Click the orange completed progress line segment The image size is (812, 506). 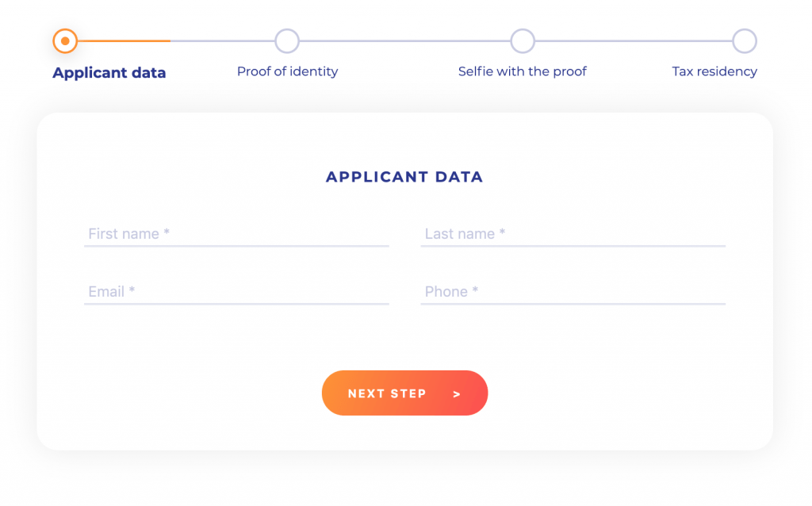pos(123,40)
